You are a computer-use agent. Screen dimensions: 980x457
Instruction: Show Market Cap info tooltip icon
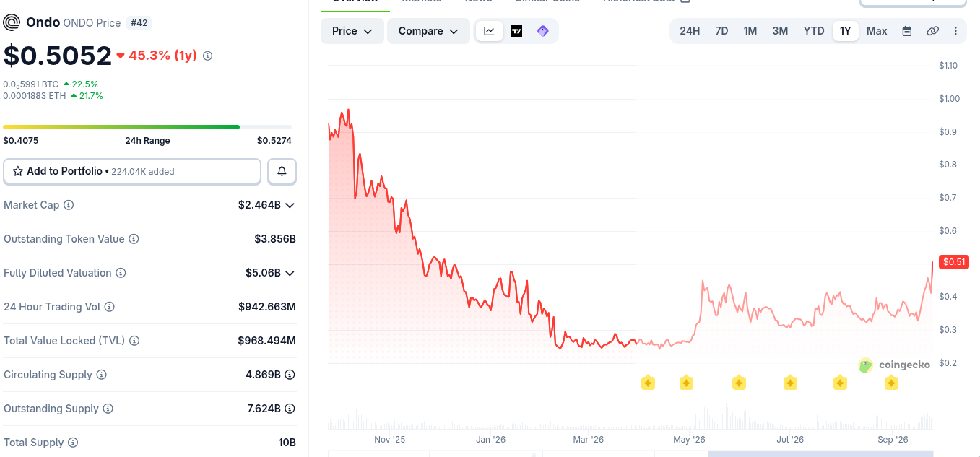click(x=69, y=205)
